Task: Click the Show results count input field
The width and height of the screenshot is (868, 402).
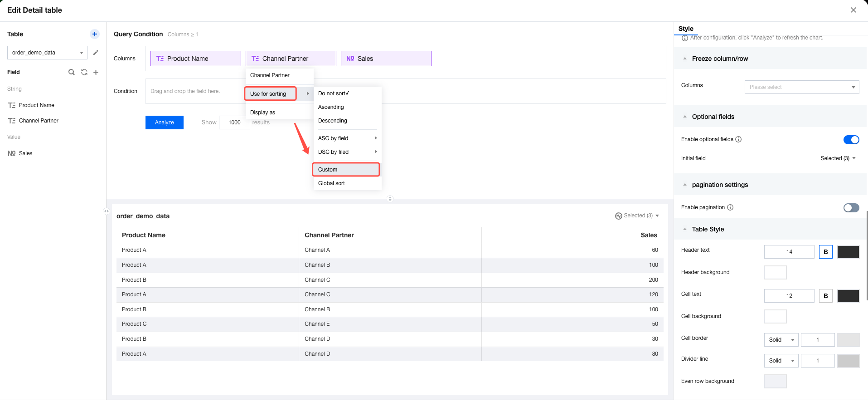Action: click(x=234, y=123)
